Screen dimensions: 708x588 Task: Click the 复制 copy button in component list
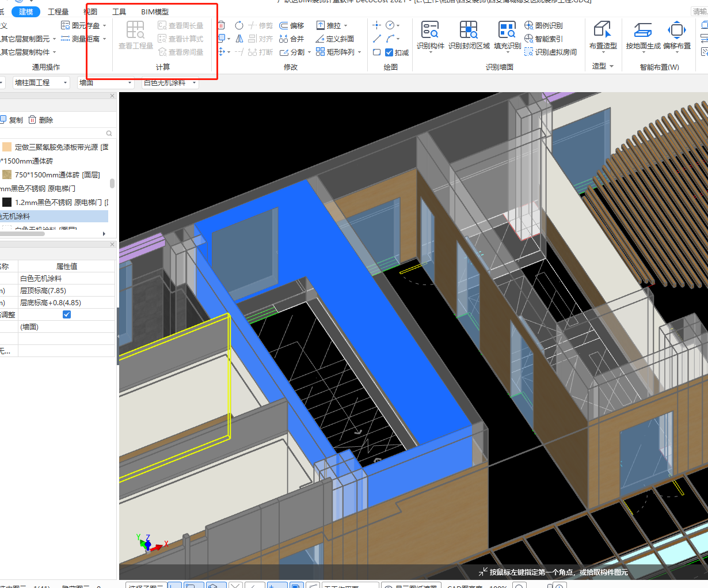pos(12,120)
